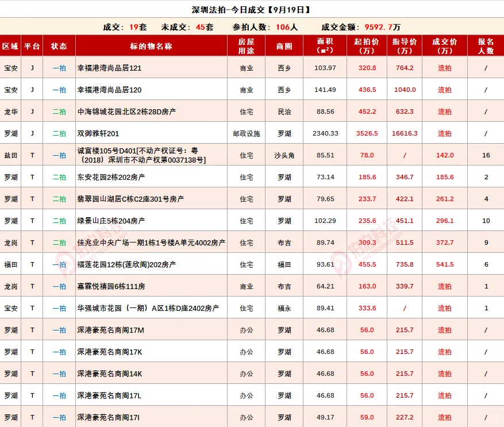Screen dimensions: 504x427
Task: Select 深港豪苑名商阁14K
Action: coord(110,374)
